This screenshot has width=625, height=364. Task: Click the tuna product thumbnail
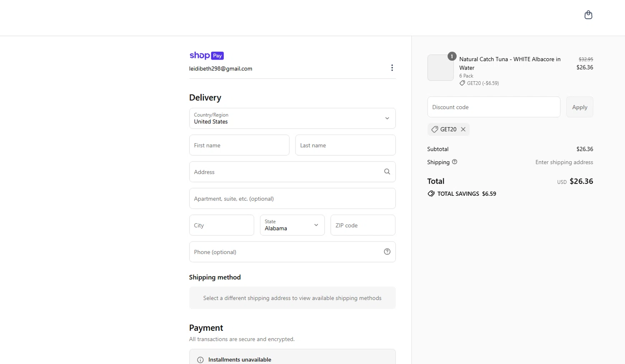click(x=440, y=67)
